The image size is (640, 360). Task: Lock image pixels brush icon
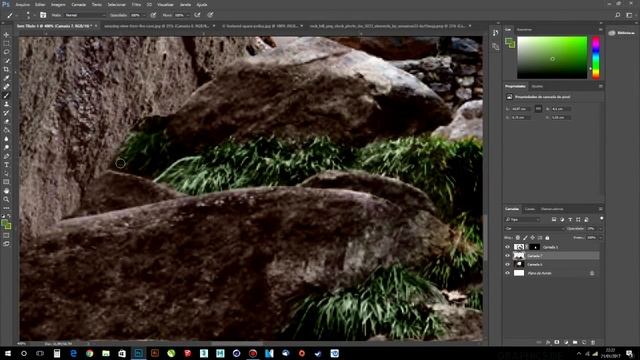click(525, 238)
